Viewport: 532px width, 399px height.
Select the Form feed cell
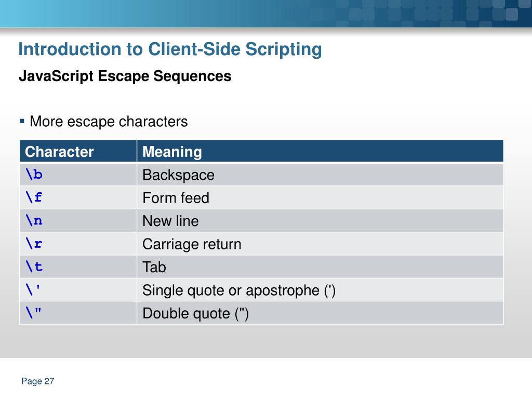[320, 198]
